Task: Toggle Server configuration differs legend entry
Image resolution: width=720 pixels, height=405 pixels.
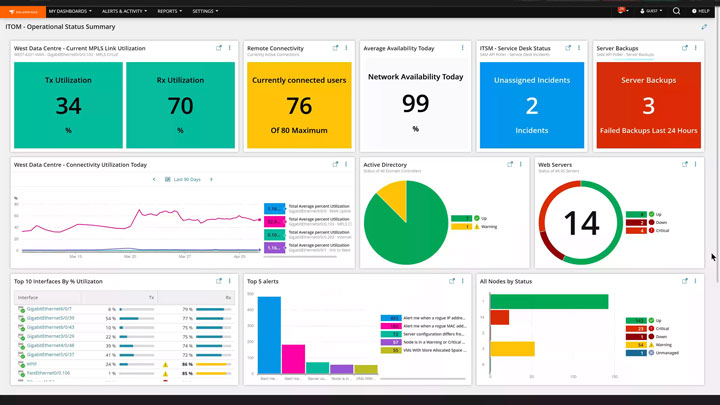Action: [423, 334]
